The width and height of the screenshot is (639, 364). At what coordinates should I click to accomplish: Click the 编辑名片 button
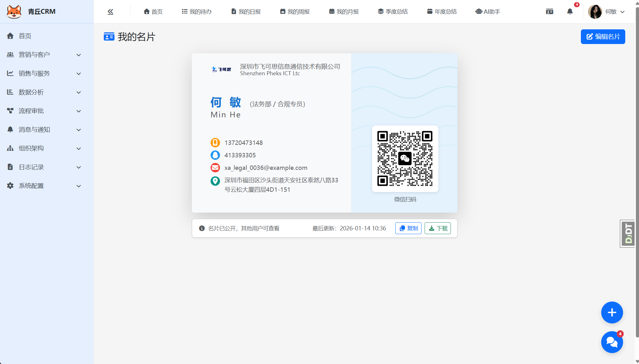coord(602,37)
